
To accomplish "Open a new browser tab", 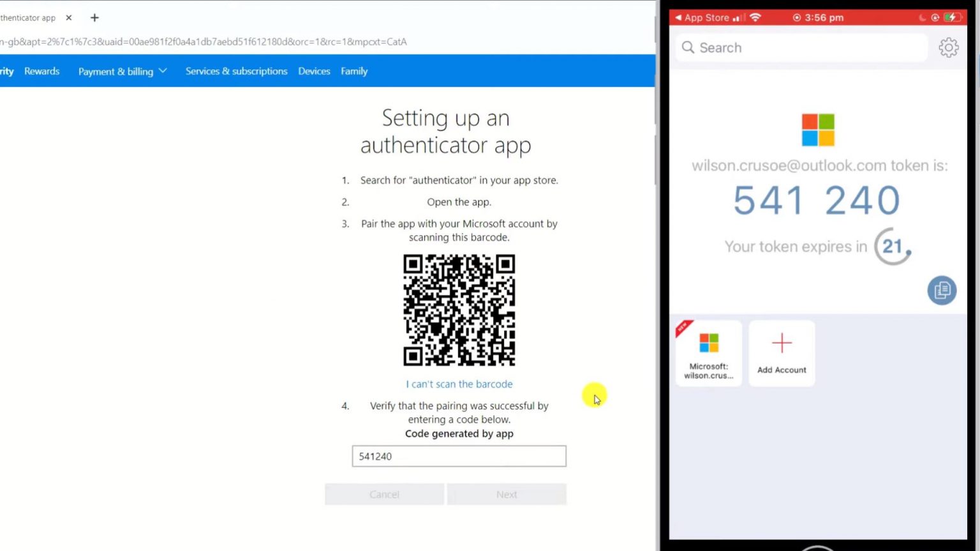I will [x=94, y=17].
